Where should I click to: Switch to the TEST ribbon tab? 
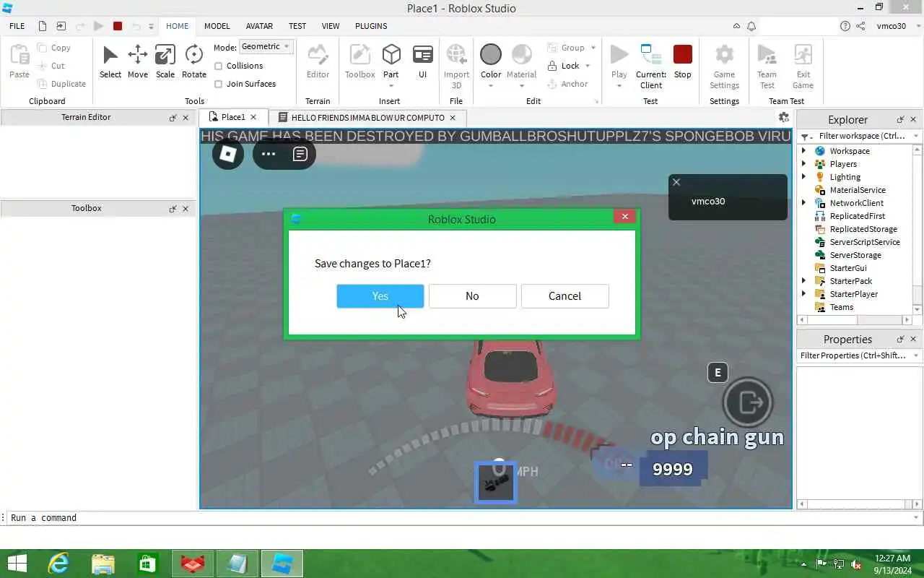[297, 26]
